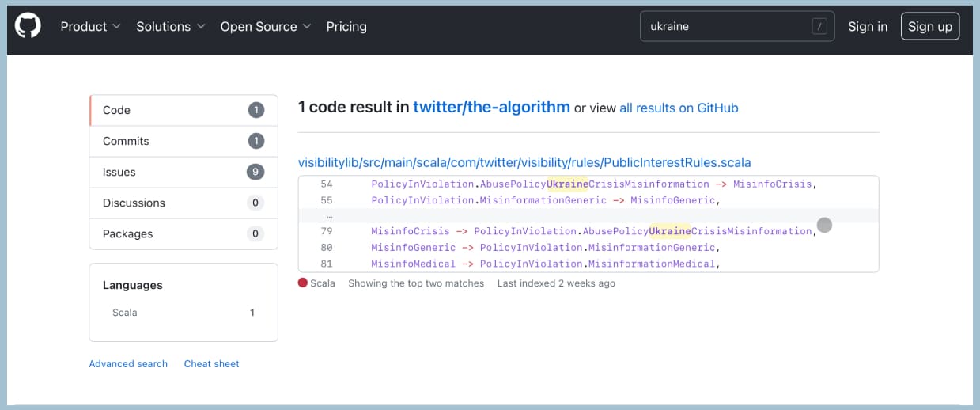Image resolution: width=980 pixels, height=410 pixels.
Task: Open the twitter/the-algorithm repository link
Action: (491, 107)
